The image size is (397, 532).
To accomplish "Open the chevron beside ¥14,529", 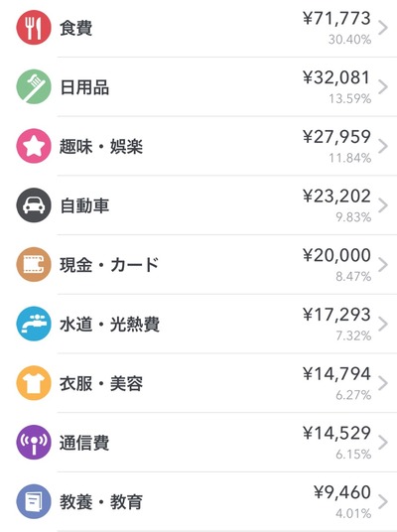I will click(383, 443).
